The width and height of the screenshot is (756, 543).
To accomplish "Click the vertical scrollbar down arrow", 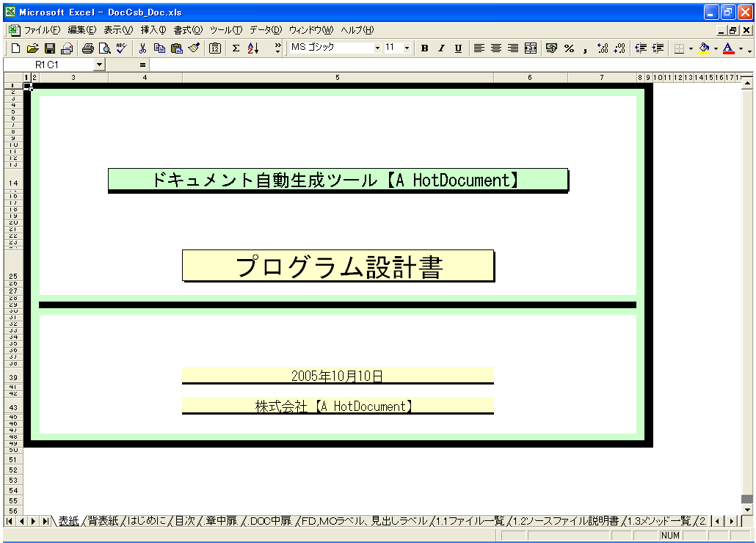I will [747, 510].
